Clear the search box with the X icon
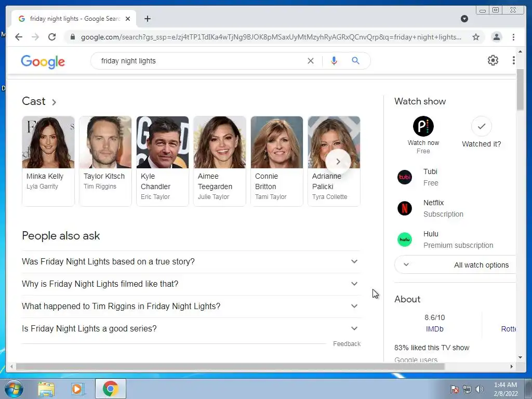The width and height of the screenshot is (532, 399). click(311, 61)
